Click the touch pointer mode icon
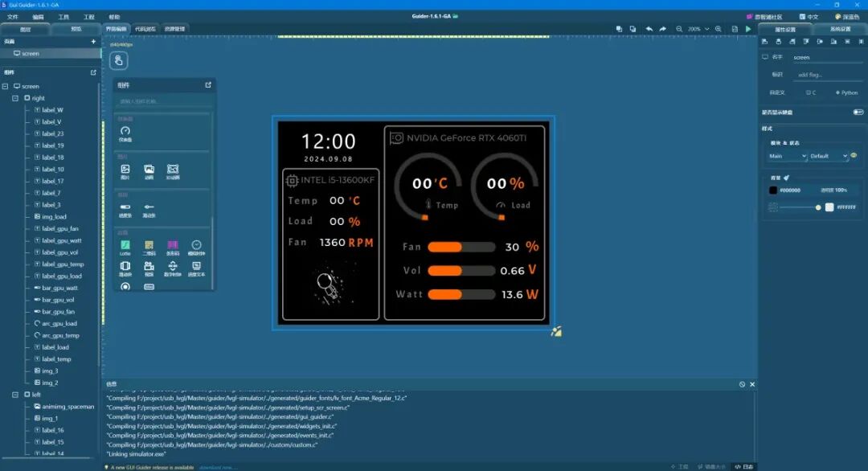Image resolution: width=868 pixels, height=471 pixels. pos(118,60)
